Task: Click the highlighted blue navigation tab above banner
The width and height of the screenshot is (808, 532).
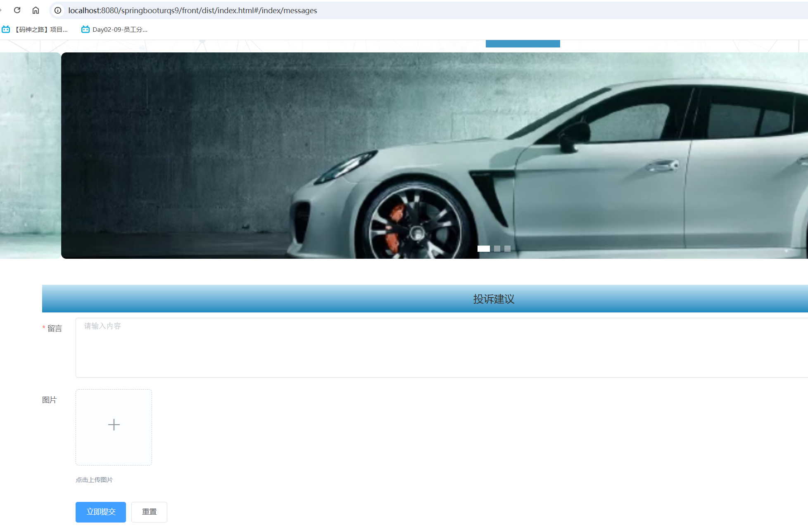Action: click(523, 44)
